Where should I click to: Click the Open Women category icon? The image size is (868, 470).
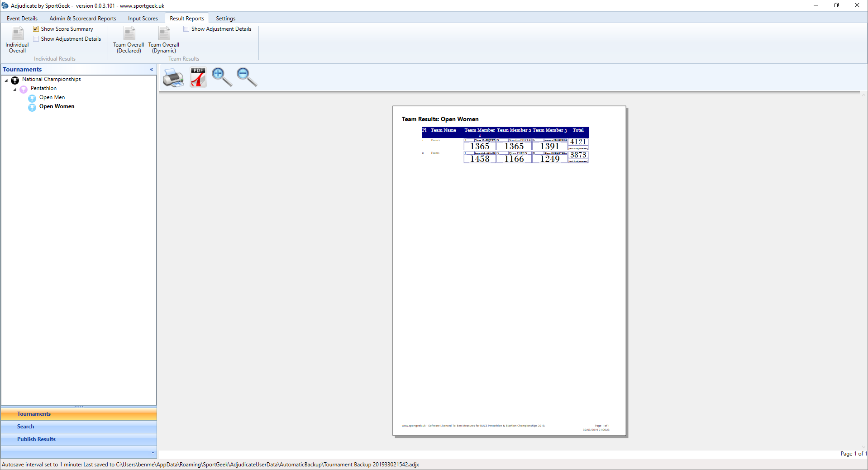click(32, 107)
